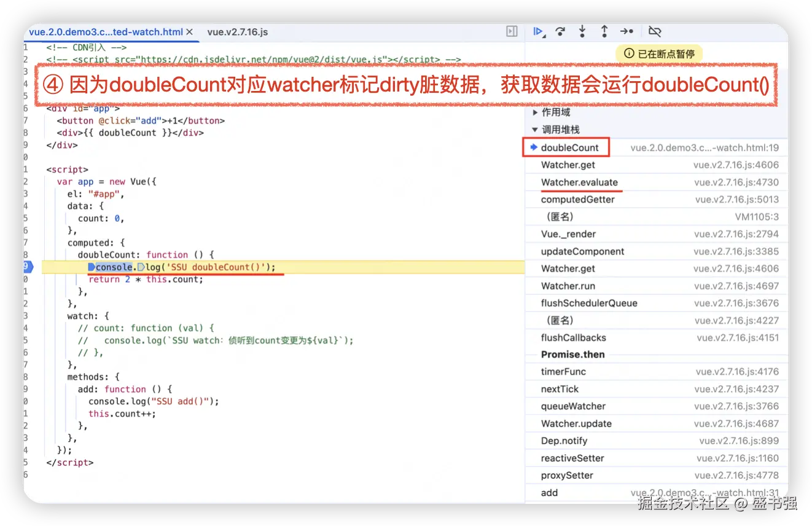Click code line 'console.log("SSU add()");'
The width and height of the screenshot is (812, 526).
(154, 401)
